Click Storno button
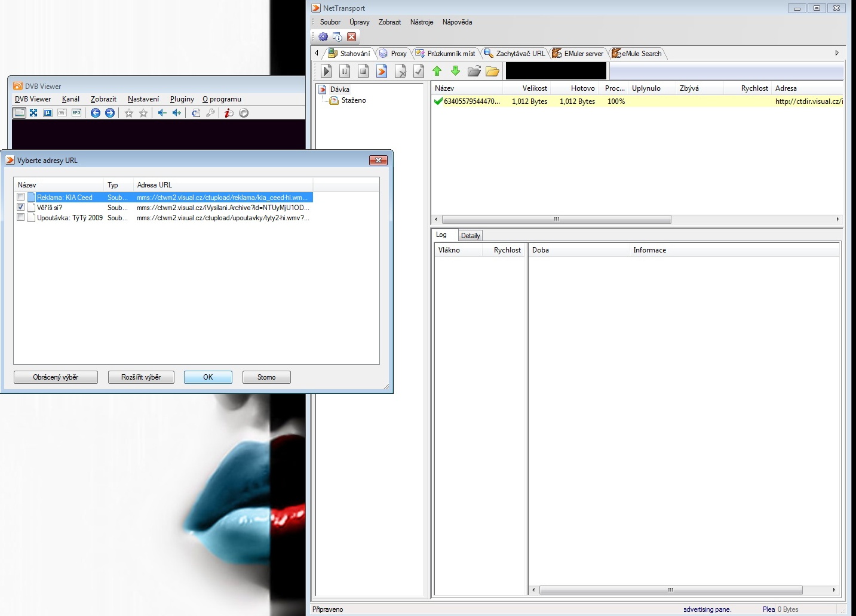856x616 pixels. coord(266,377)
